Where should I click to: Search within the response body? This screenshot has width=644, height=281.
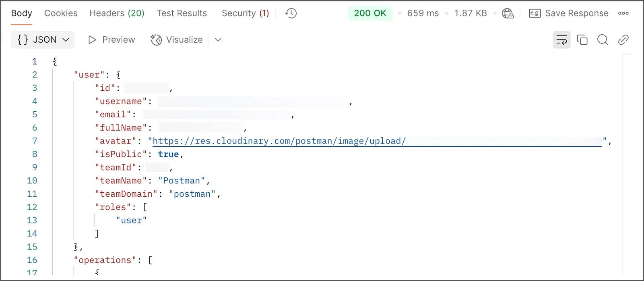click(603, 40)
